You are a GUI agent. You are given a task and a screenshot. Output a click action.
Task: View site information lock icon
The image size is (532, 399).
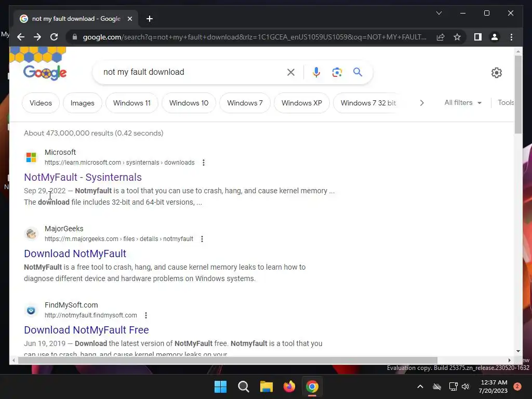point(75,37)
